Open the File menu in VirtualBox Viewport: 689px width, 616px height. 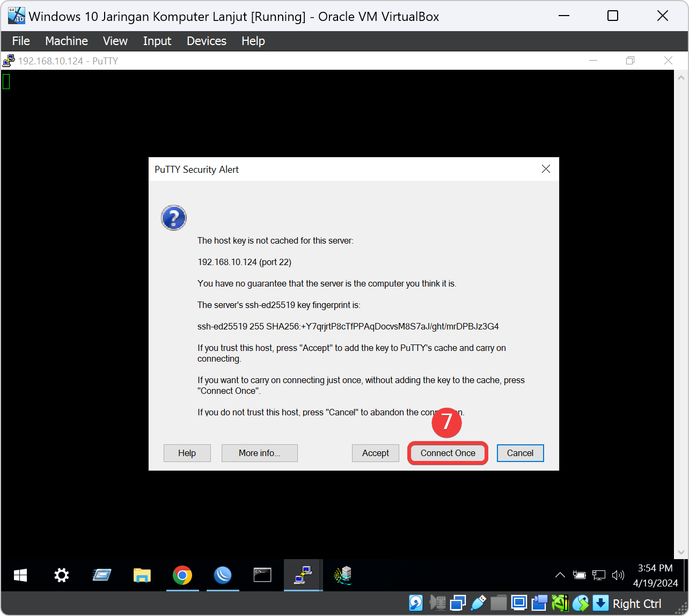coord(21,41)
